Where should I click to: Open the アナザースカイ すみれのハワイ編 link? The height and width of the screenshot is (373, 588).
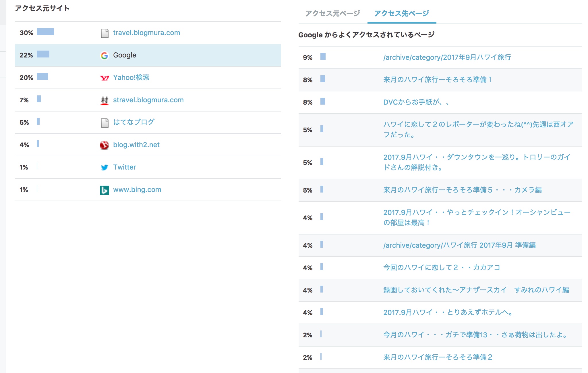click(x=476, y=290)
